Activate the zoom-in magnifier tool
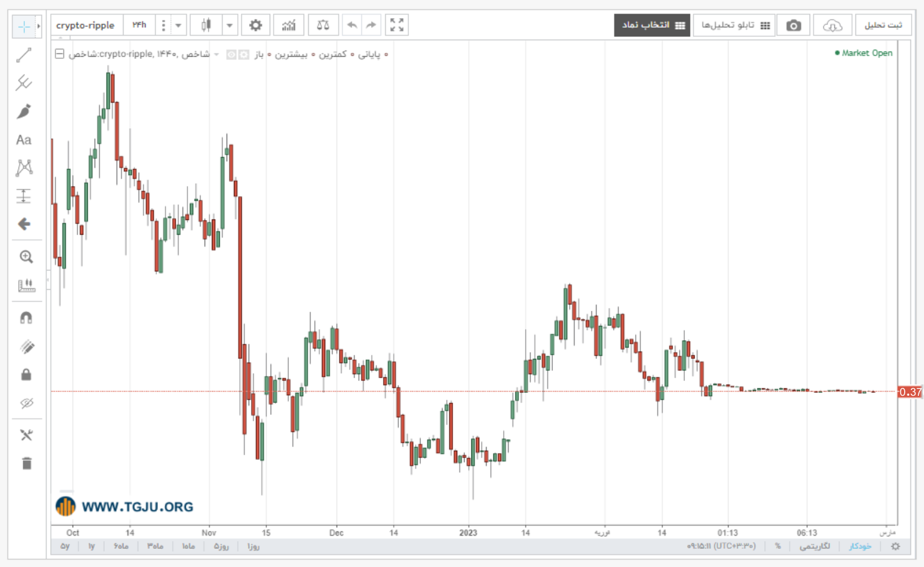The height and width of the screenshot is (567, 924). pyautogui.click(x=26, y=257)
